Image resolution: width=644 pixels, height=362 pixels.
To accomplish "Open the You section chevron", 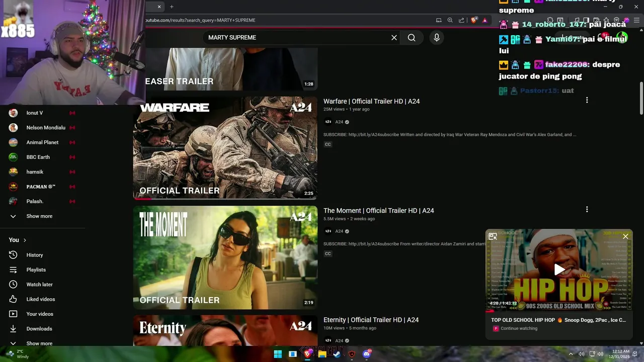I will [x=25, y=240].
